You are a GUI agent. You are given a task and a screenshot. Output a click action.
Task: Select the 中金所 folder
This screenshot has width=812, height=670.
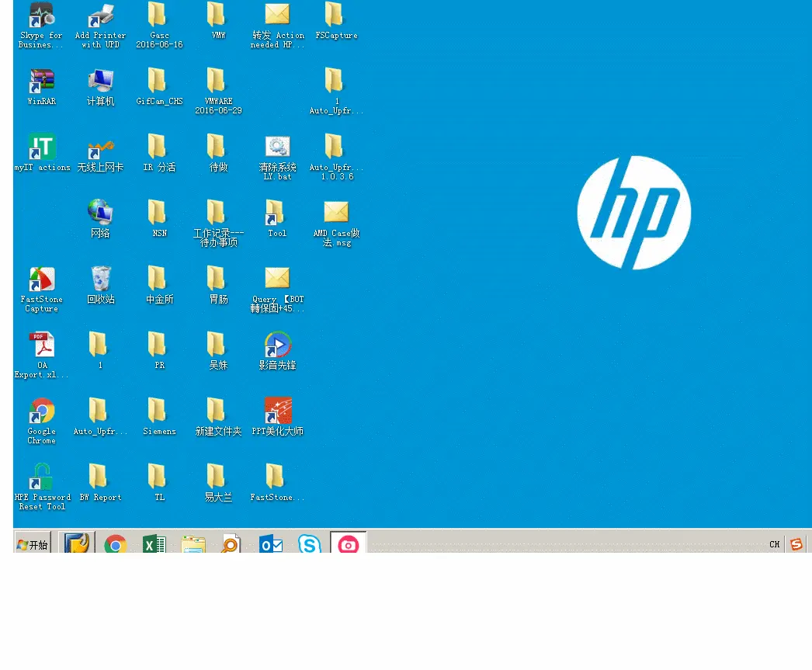159,284
